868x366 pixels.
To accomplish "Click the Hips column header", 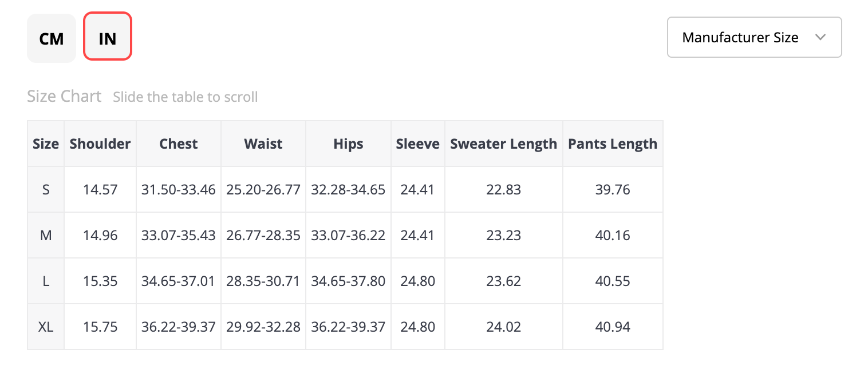I will (x=348, y=144).
